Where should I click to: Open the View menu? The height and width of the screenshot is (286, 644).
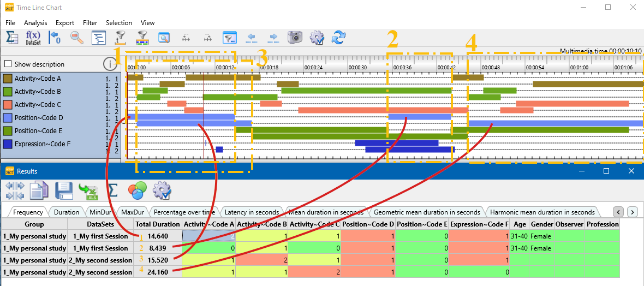click(x=147, y=23)
